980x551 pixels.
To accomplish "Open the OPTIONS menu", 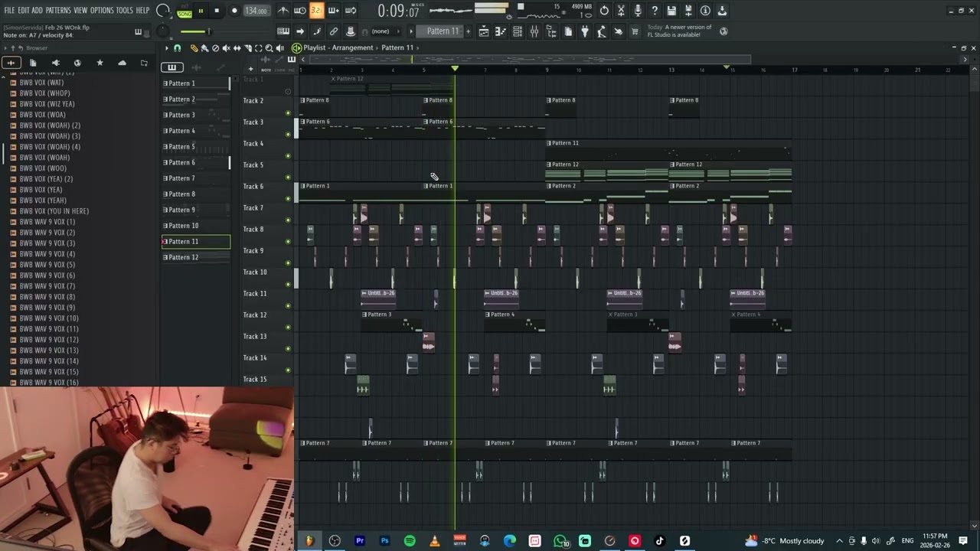I will point(102,11).
